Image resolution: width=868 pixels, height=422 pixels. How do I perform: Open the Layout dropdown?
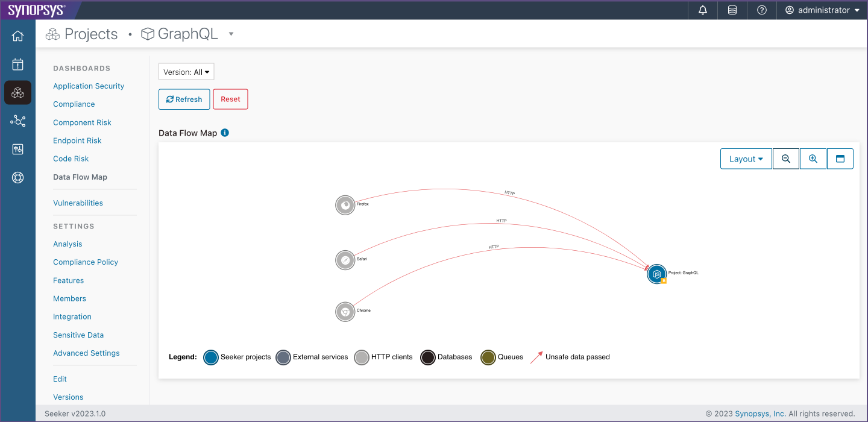pyautogui.click(x=746, y=159)
